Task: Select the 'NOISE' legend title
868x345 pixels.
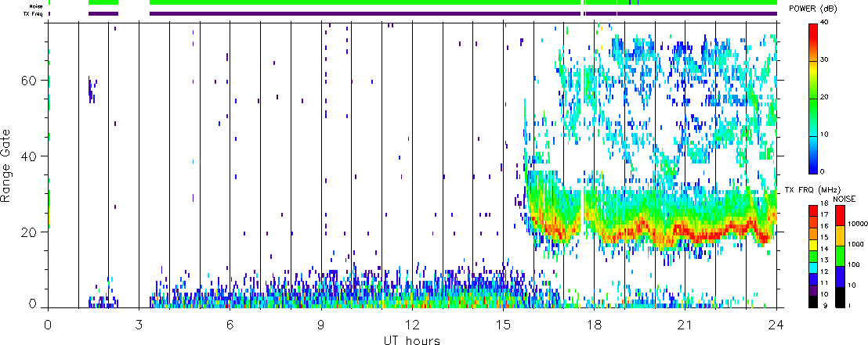Action: click(x=844, y=199)
